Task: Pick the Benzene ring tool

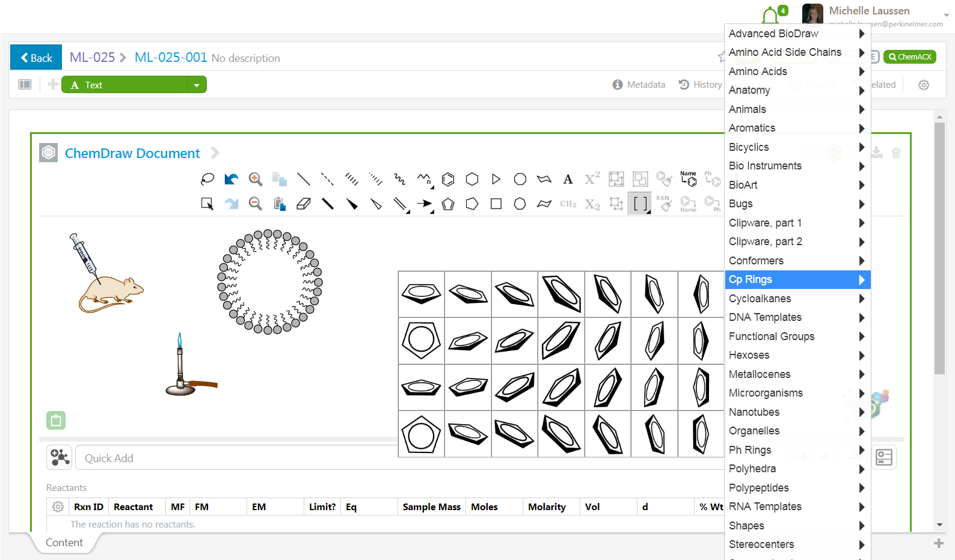Action: [448, 179]
